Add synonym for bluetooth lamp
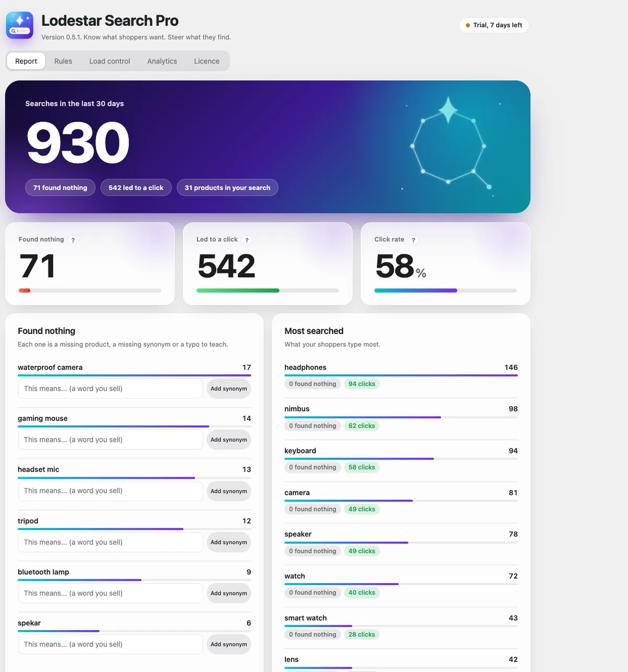 (229, 593)
